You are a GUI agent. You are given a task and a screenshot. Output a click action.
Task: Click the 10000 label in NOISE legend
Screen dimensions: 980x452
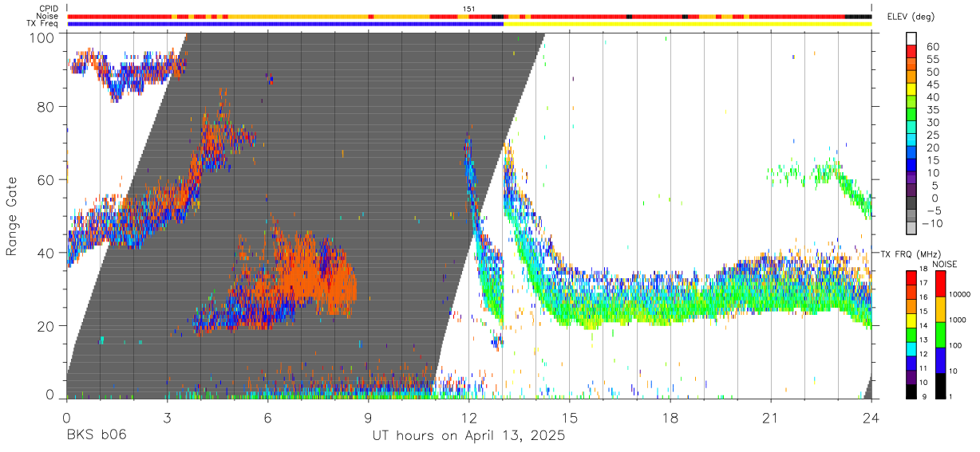click(961, 296)
